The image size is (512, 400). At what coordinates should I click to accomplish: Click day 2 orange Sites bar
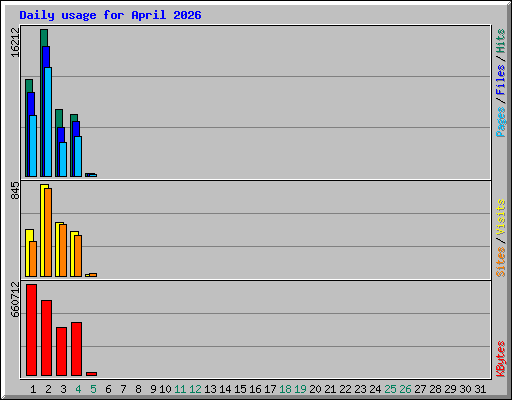(x=48, y=232)
